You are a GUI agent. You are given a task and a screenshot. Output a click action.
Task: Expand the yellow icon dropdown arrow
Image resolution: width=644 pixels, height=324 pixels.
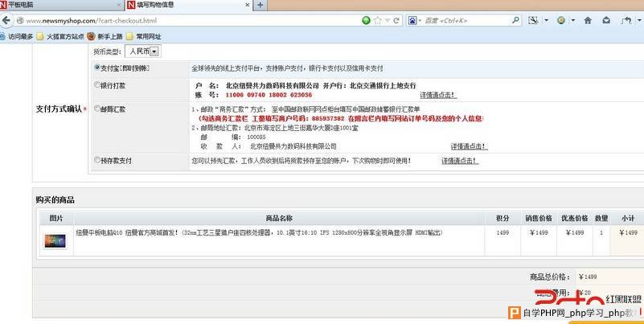(573, 20)
